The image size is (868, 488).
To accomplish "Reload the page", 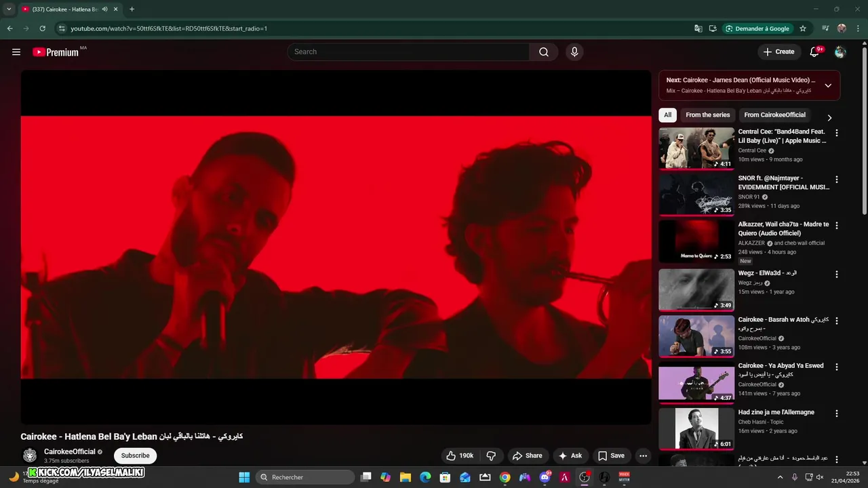I will pyautogui.click(x=42, y=28).
